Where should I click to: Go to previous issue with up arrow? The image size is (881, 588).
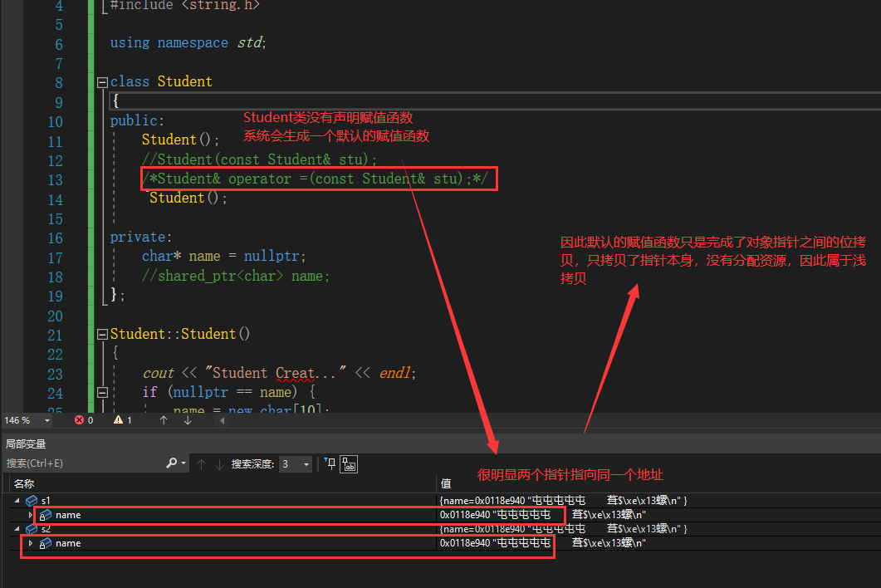(164, 420)
